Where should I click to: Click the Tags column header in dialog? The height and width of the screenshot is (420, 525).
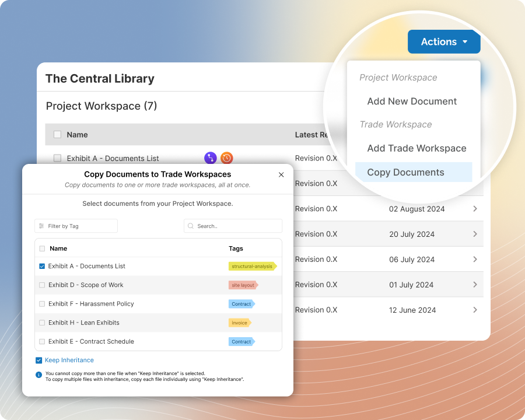[236, 249]
